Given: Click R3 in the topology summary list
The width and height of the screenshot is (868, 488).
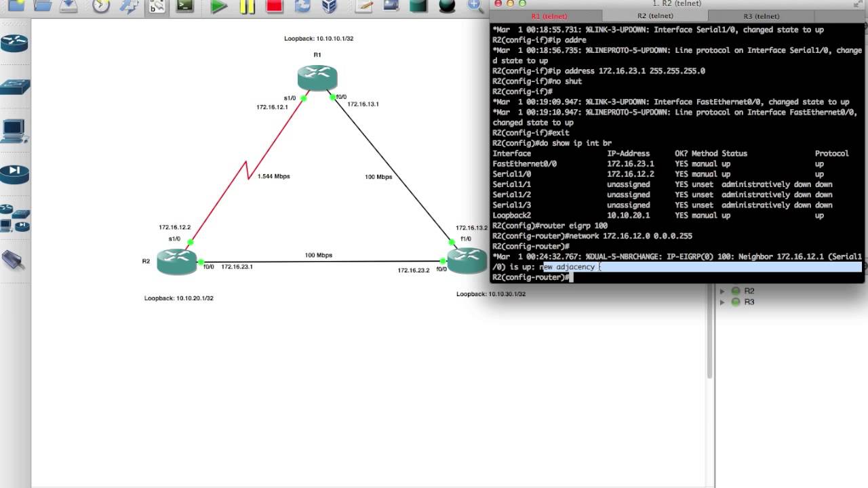Looking at the screenshot, I should click(x=749, y=302).
